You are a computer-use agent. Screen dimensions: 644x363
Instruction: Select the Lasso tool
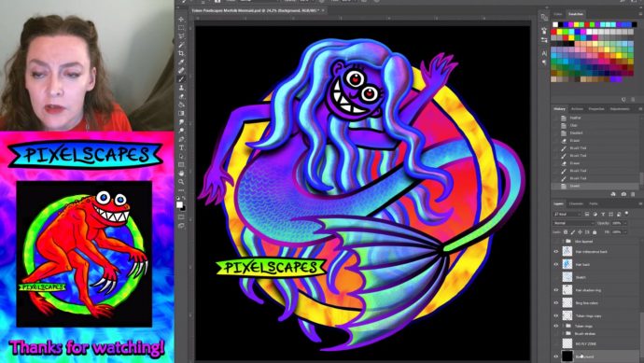(181, 36)
